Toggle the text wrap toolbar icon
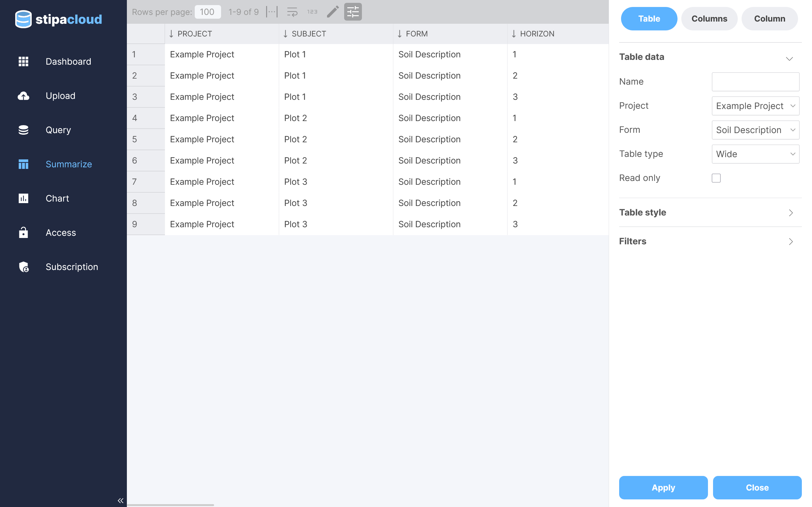Screen dimensions: 812x507 (292, 12)
